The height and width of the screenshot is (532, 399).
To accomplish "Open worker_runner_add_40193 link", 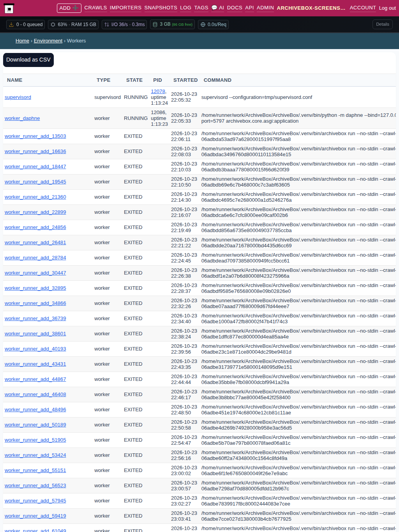I will (35, 349).
